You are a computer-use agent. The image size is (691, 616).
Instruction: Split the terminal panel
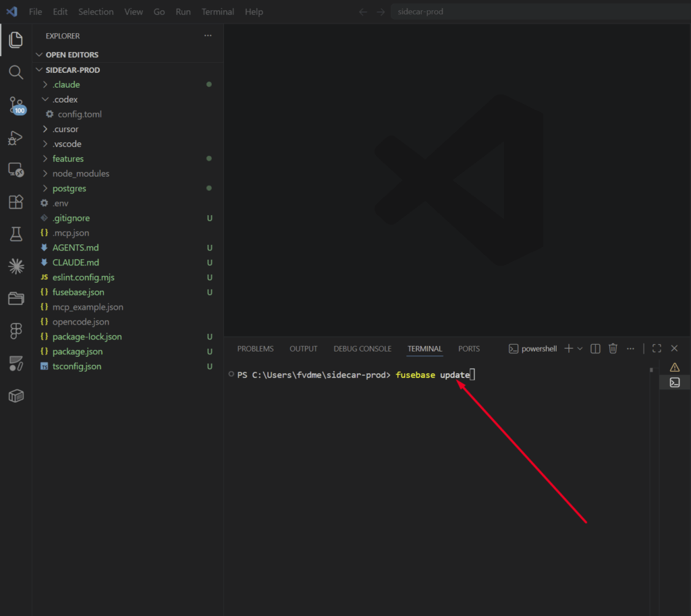(x=595, y=349)
